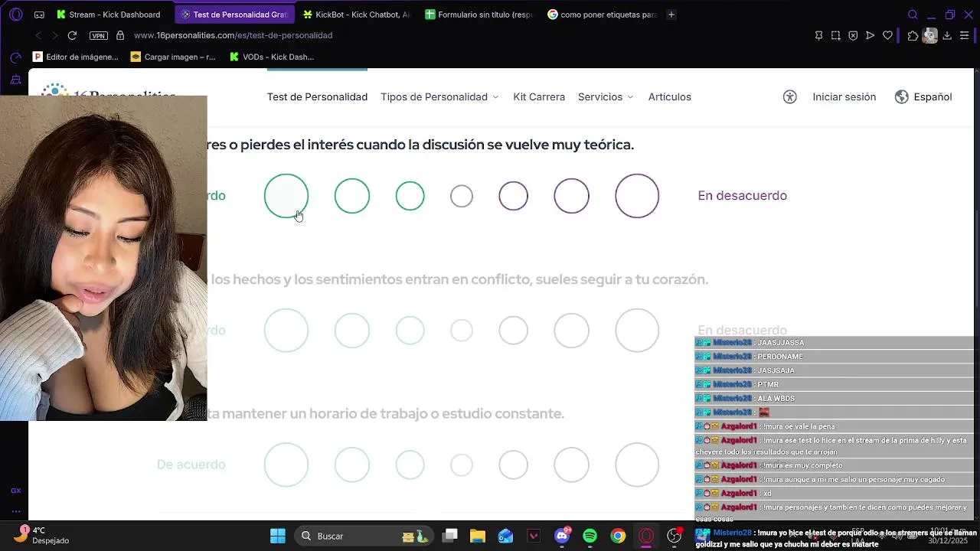Switch to the Google search tab
This screenshot has width=980, height=551.
(x=602, y=15)
